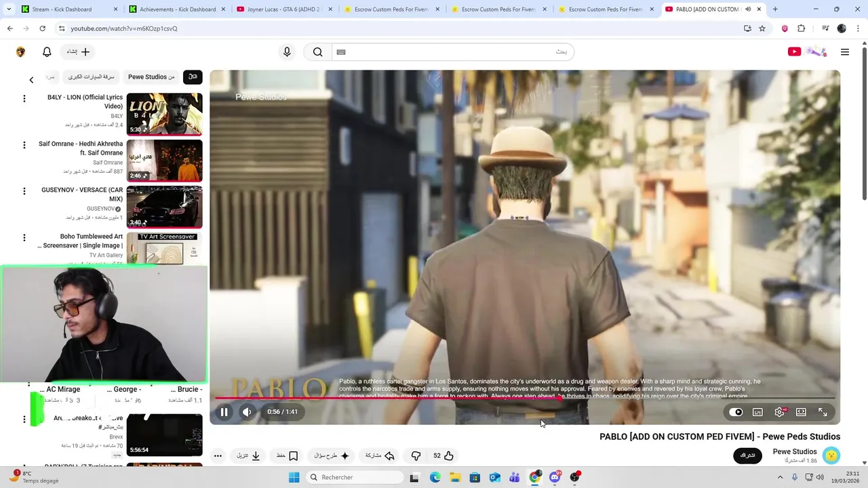This screenshot has width=868, height=488.
Task: Toggle subtitles/captions in the player
Action: click(x=757, y=412)
